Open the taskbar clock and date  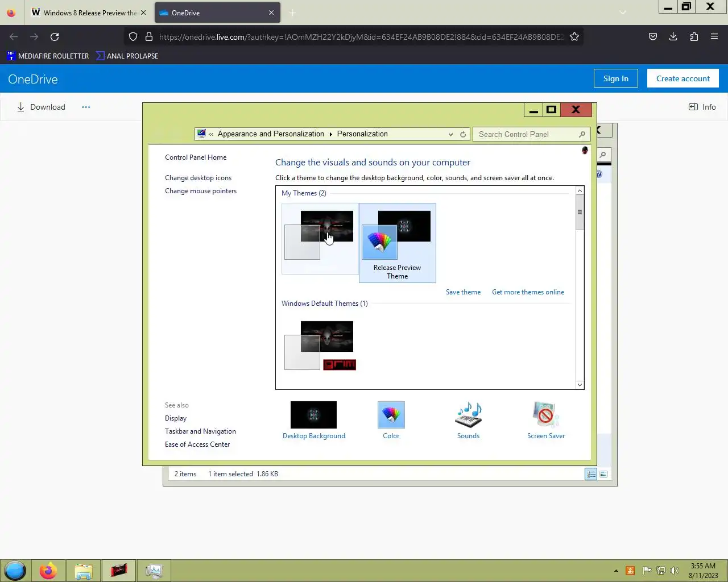click(x=703, y=571)
